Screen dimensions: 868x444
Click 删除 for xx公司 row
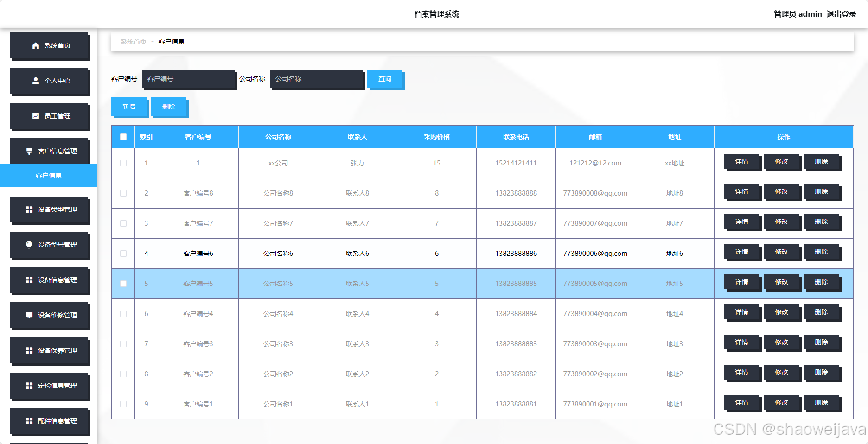[x=822, y=162]
